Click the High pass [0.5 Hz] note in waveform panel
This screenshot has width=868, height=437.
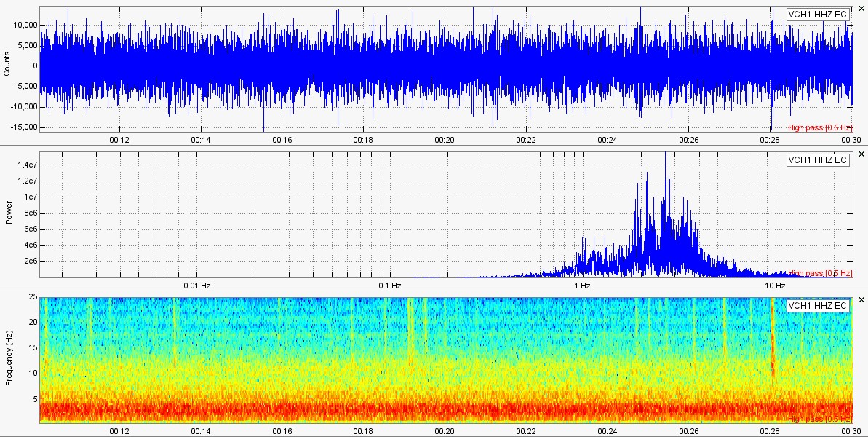[x=821, y=127]
